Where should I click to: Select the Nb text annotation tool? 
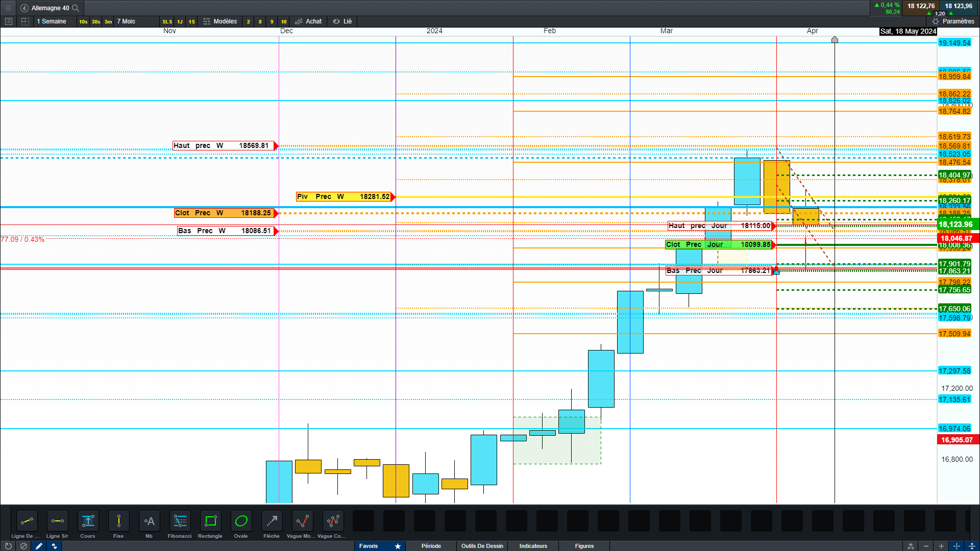click(x=149, y=522)
